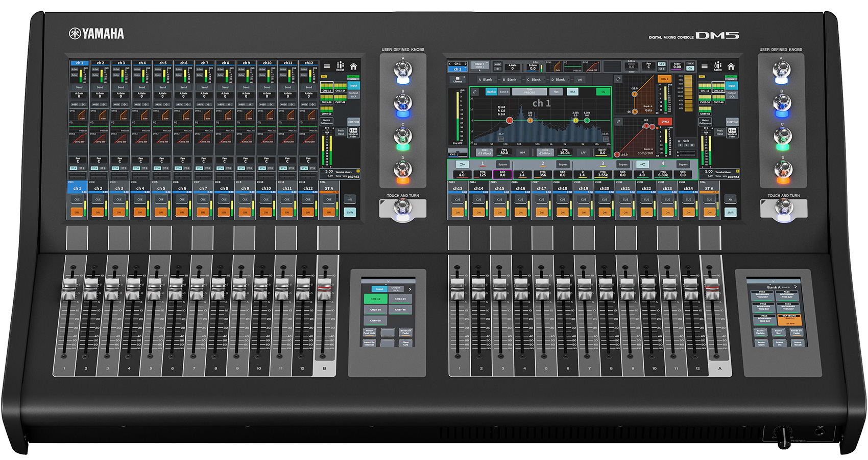Tap TAP TEMPO orange key
This screenshot has width=868, height=460.
pyautogui.click(x=789, y=320)
